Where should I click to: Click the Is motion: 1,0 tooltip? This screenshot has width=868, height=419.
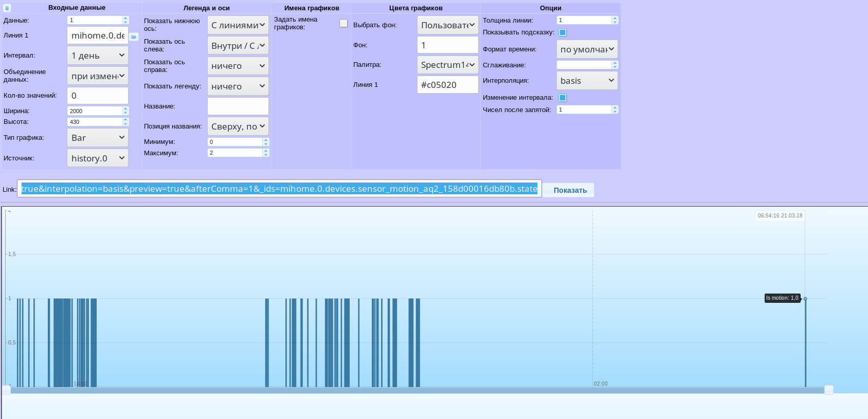click(x=782, y=298)
